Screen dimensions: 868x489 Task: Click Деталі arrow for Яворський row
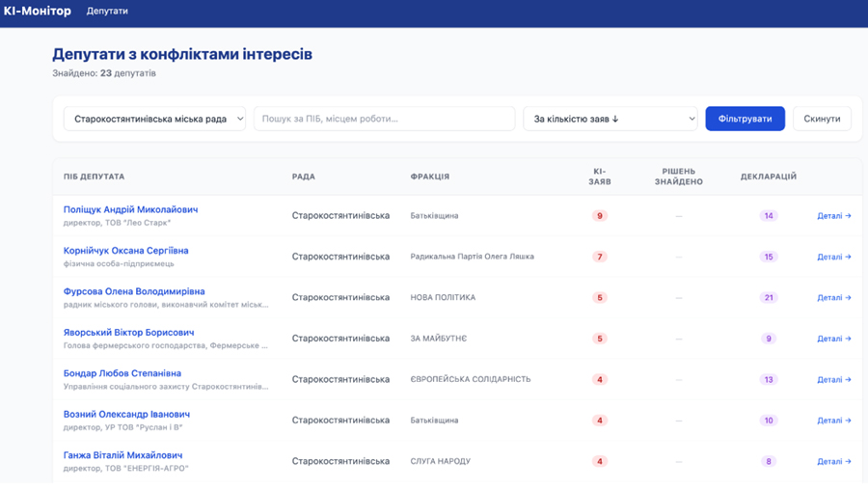point(834,339)
